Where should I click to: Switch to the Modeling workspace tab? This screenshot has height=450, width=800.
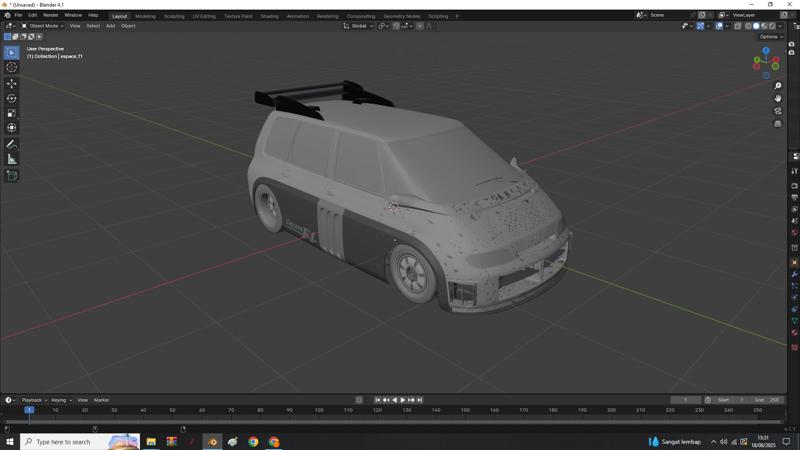[145, 16]
